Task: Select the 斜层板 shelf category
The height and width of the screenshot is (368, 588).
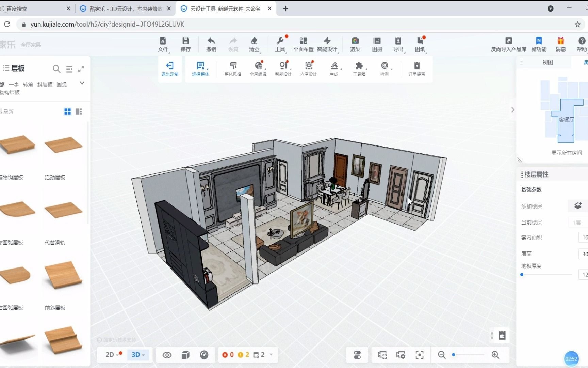Action: [45, 85]
